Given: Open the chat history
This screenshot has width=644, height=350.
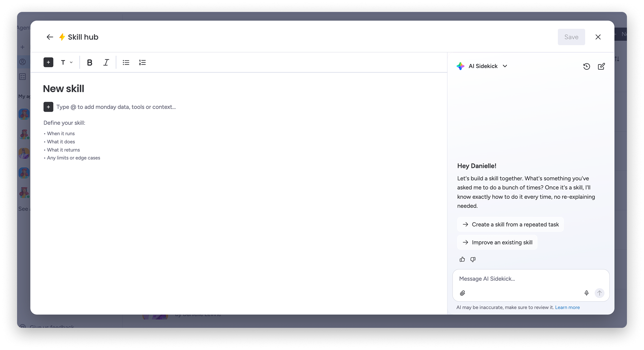Looking at the screenshot, I should (587, 66).
